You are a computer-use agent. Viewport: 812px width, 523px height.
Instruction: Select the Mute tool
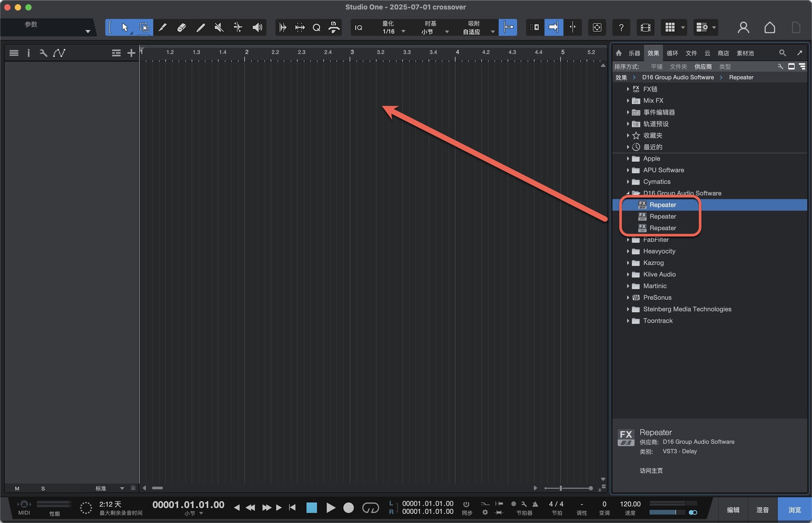tap(219, 28)
